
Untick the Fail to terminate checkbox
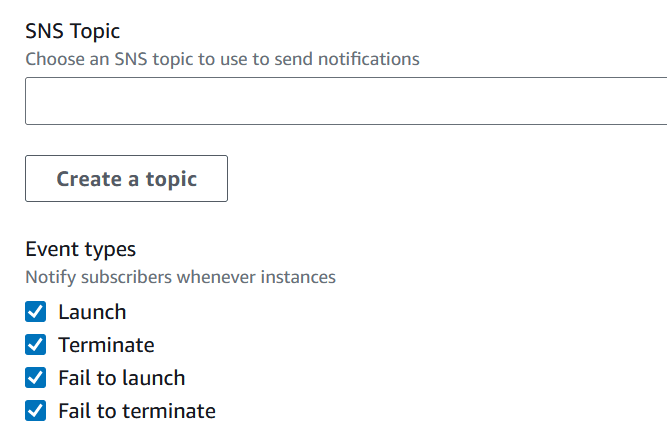(x=36, y=410)
